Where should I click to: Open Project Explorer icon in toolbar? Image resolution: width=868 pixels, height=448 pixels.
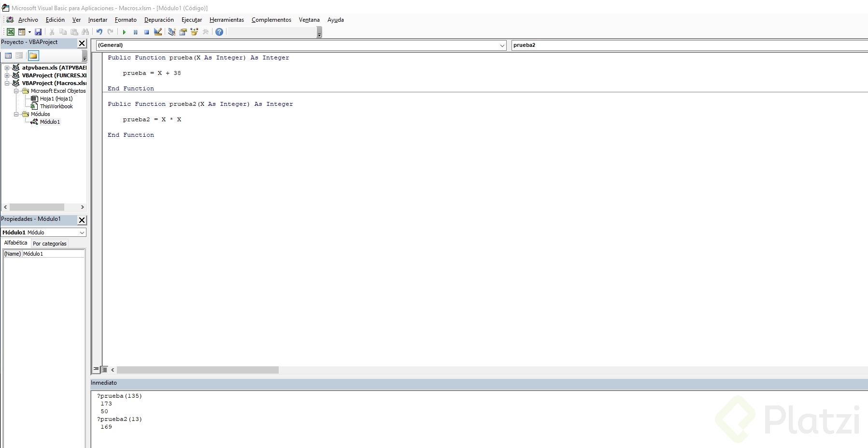pos(171,32)
